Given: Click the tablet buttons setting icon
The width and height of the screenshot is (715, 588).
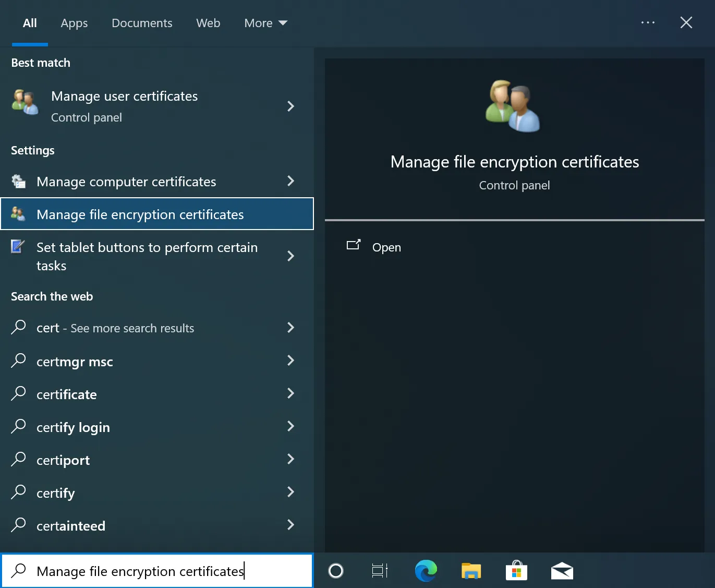Looking at the screenshot, I should point(18,246).
